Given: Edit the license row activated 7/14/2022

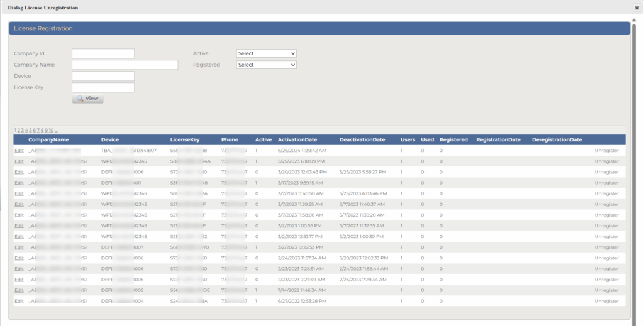Looking at the screenshot, I should [x=18, y=290].
